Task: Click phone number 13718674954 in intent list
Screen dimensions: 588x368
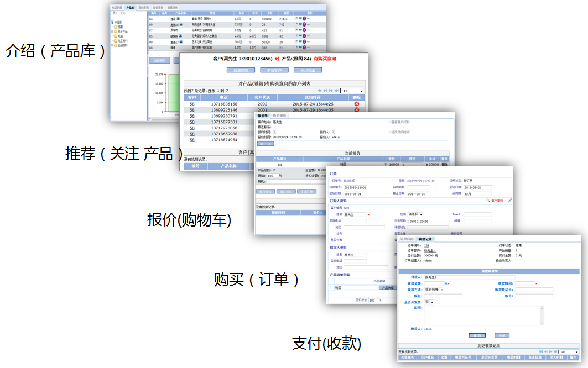Action: click(x=224, y=140)
